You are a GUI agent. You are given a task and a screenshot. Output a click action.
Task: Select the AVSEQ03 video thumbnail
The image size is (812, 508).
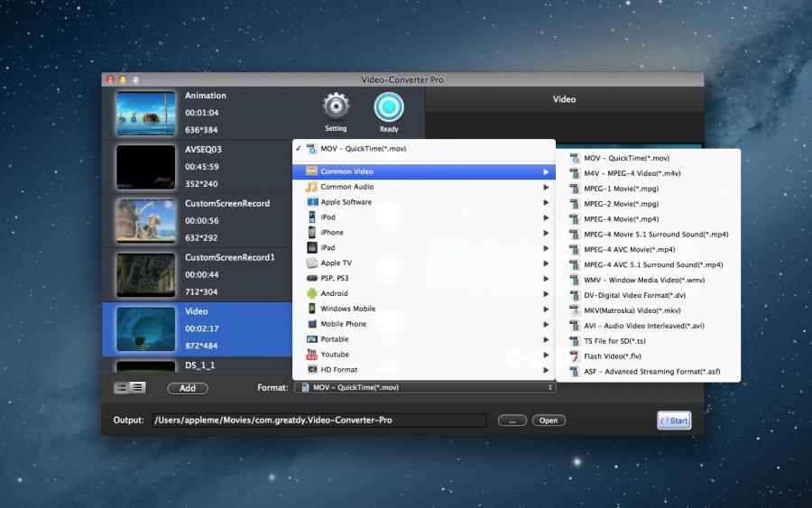(145, 167)
